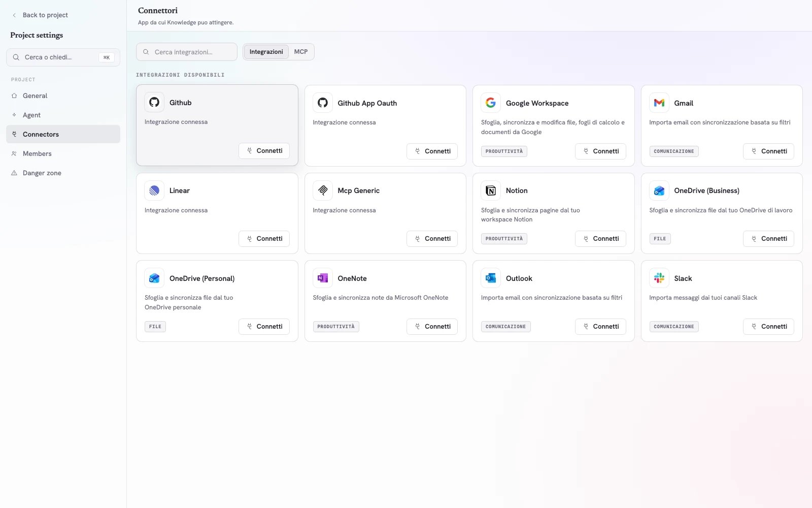Click the INTEGRAZIONI DISPONIBILI section label
This screenshot has width=812, height=508.
(x=180, y=75)
